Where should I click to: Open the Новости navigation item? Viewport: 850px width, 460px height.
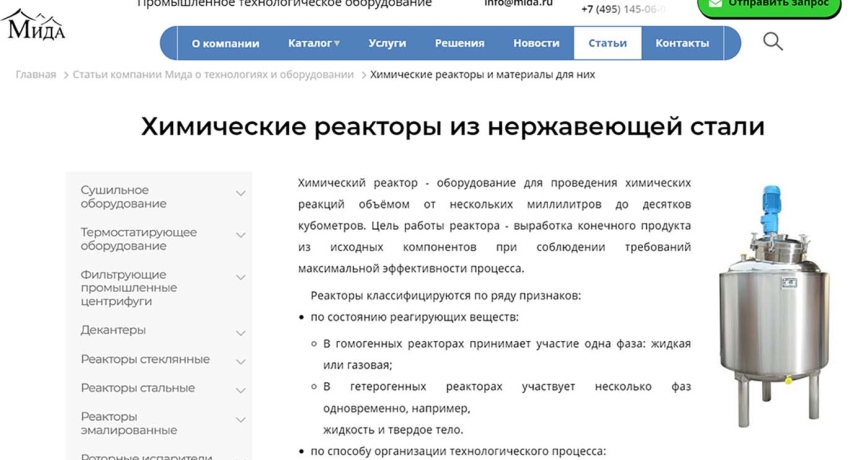pyautogui.click(x=536, y=43)
